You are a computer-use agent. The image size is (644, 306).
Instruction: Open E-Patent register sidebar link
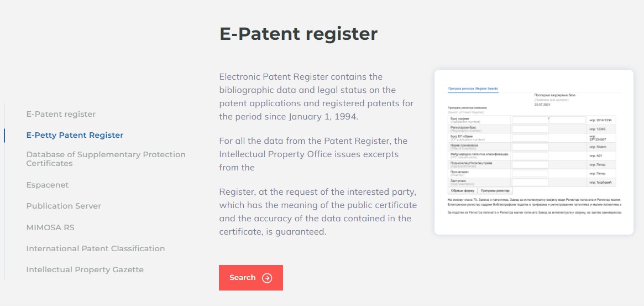(61, 114)
